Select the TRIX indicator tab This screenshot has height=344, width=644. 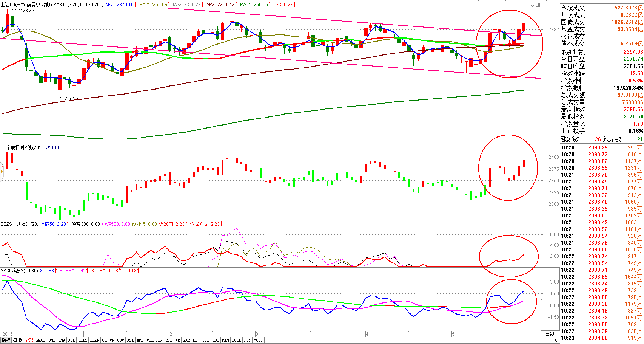pyautogui.click(x=83, y=340)
